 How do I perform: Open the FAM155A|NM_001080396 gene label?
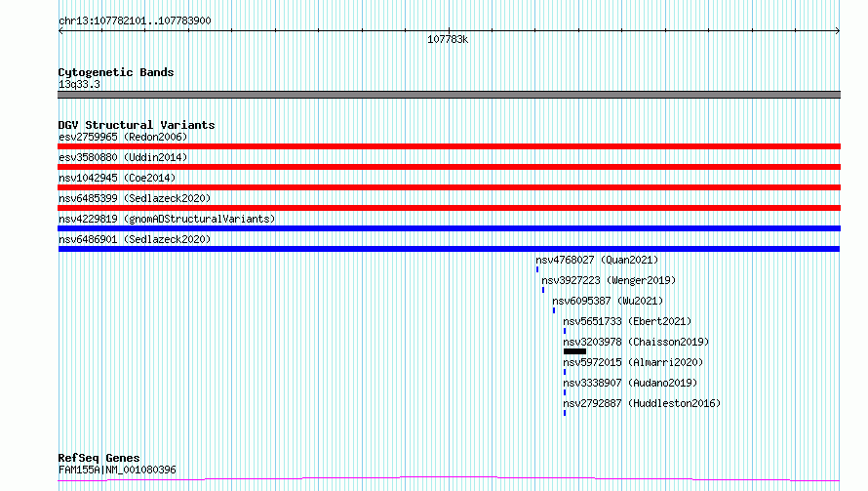(117, 470)
